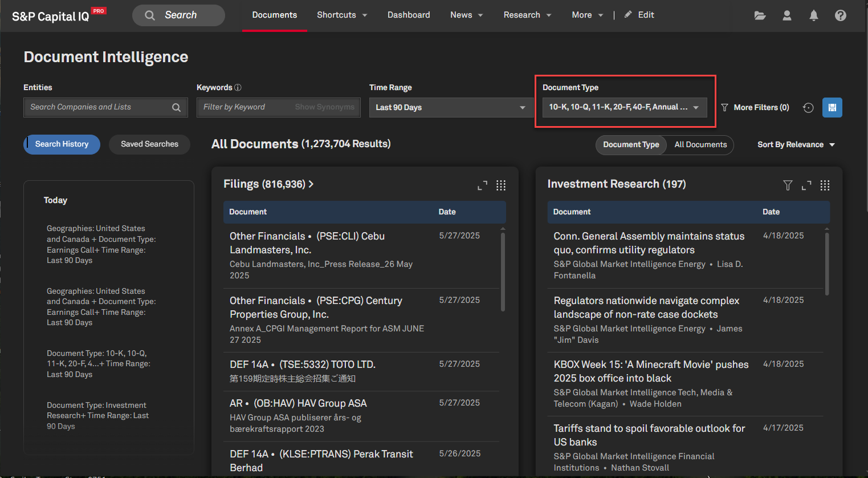Open the help question mark icon

[841, 15]
